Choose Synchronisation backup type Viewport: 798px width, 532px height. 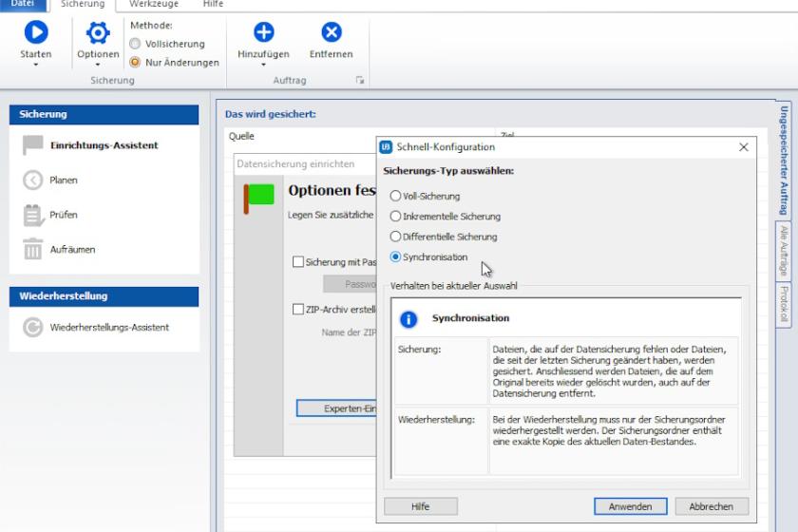click(395, 257)
